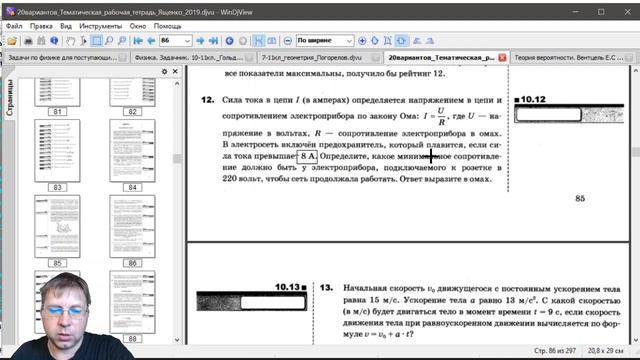
Task: Zoom out with the minus icon
Action: pyautogui.click(x=287, y=41)
